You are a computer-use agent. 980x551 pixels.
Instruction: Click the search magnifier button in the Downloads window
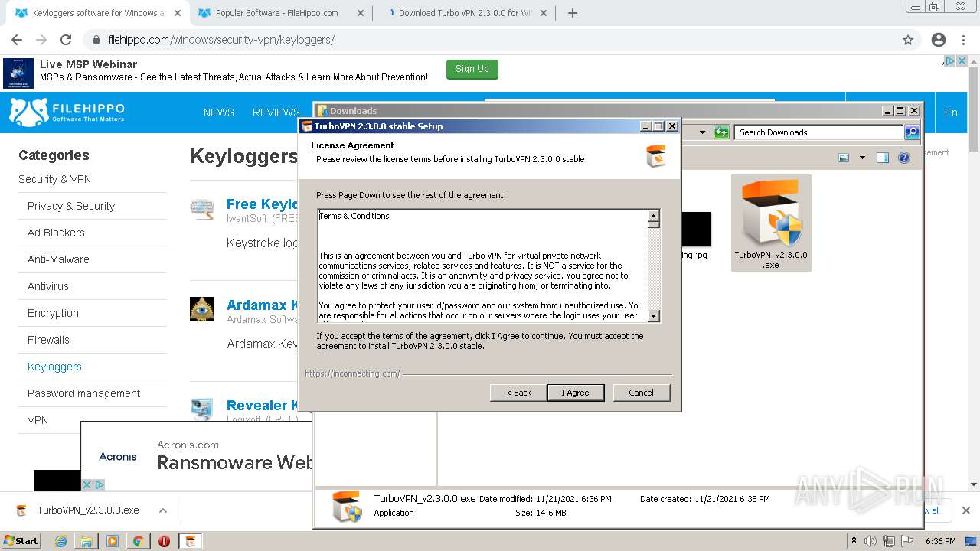[911, 132]
